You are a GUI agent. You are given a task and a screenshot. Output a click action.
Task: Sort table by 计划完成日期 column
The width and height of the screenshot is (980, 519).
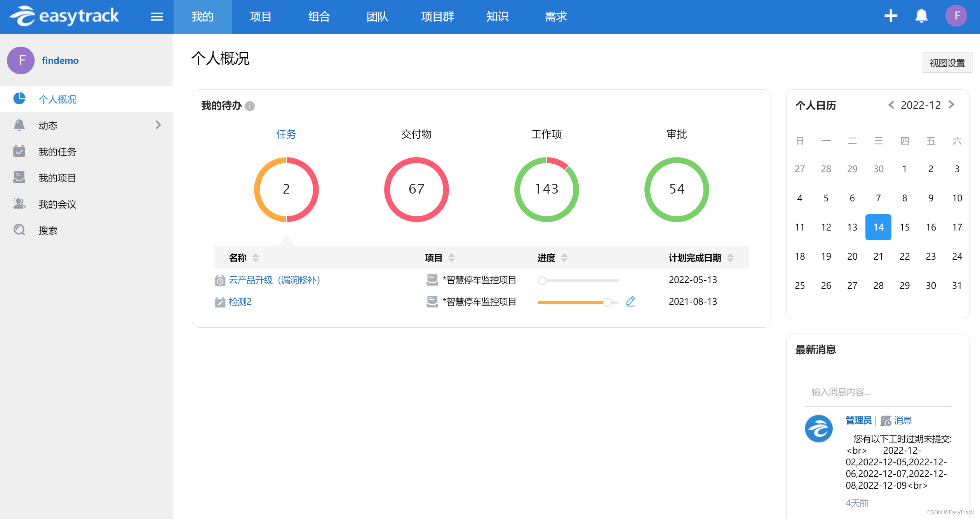point(730,257)
